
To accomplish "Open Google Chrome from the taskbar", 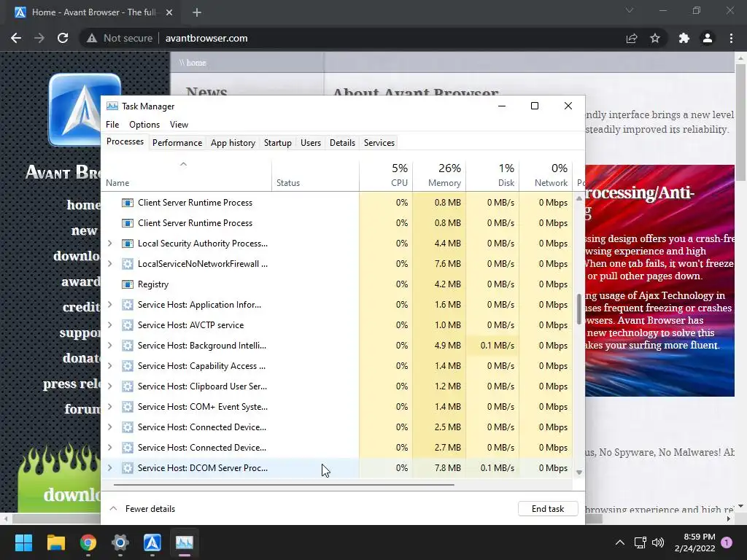I will click(88, 542).
